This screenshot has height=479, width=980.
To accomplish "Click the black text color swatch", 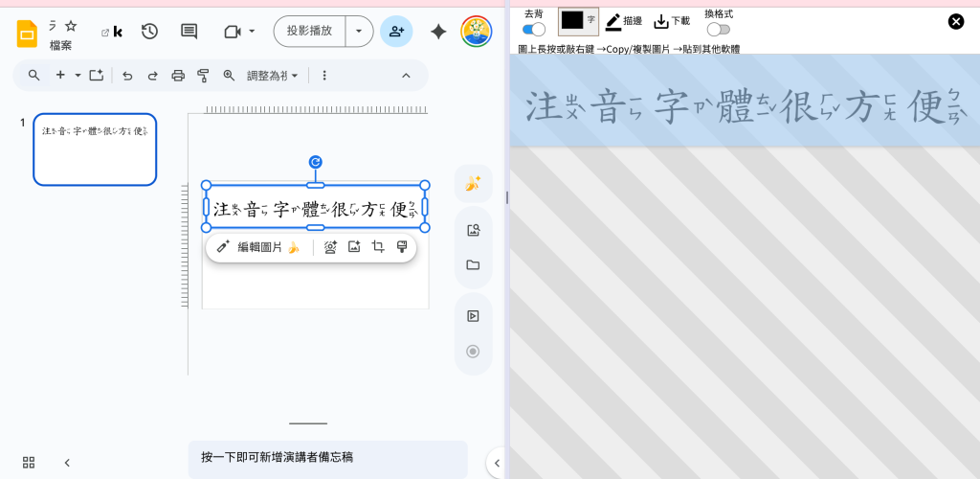I will point(572,20).
